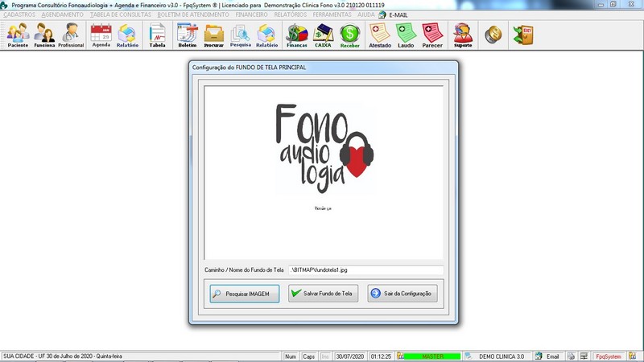
Task: Open the Finanças icon
Action: (297, 35)
